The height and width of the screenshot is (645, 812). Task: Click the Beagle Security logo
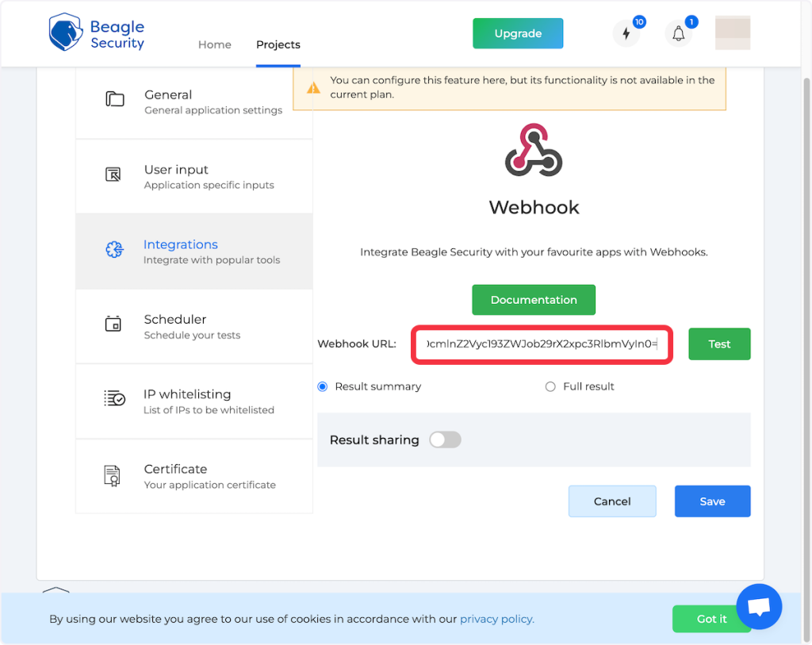point(96,33)
